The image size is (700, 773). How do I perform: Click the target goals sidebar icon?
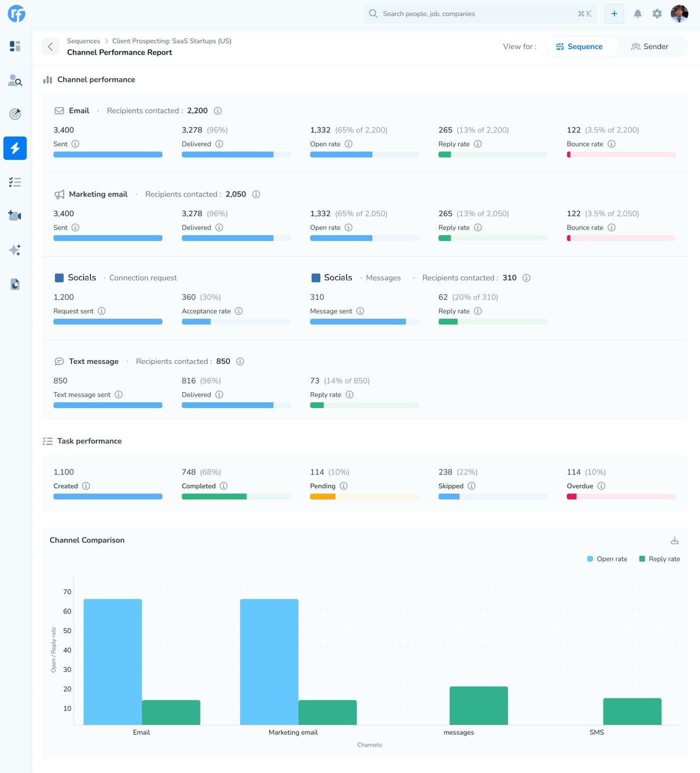click(x=15, y=114)
